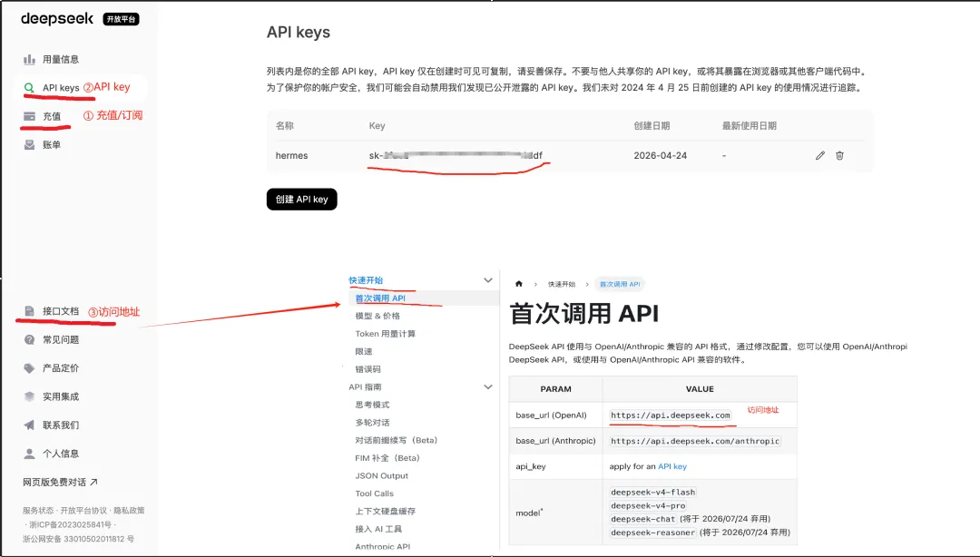This screenshot has height=557, width=980.
Task: Click the API keys magnifier icon
Action: click(x=29, y=87)
